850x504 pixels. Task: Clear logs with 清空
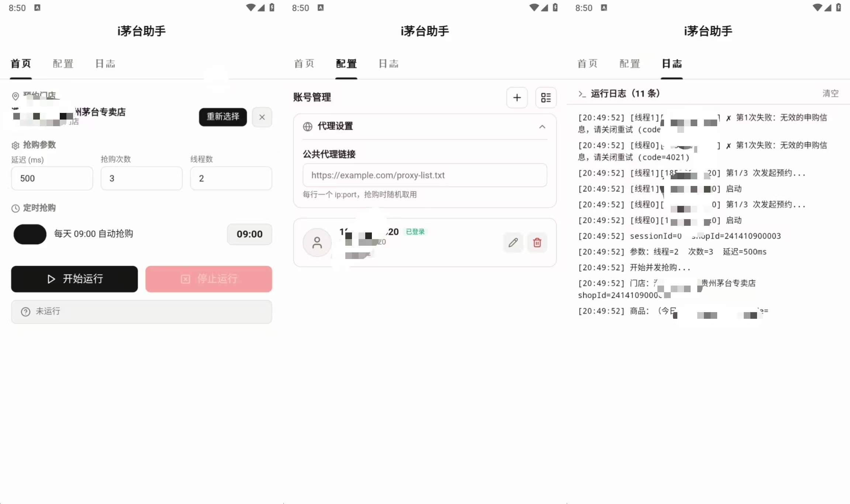pos(830,93)
